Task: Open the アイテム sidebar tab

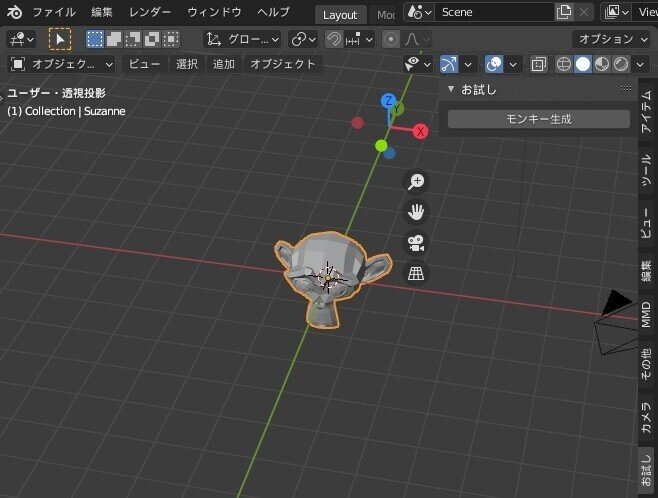Action: (646, 112)
